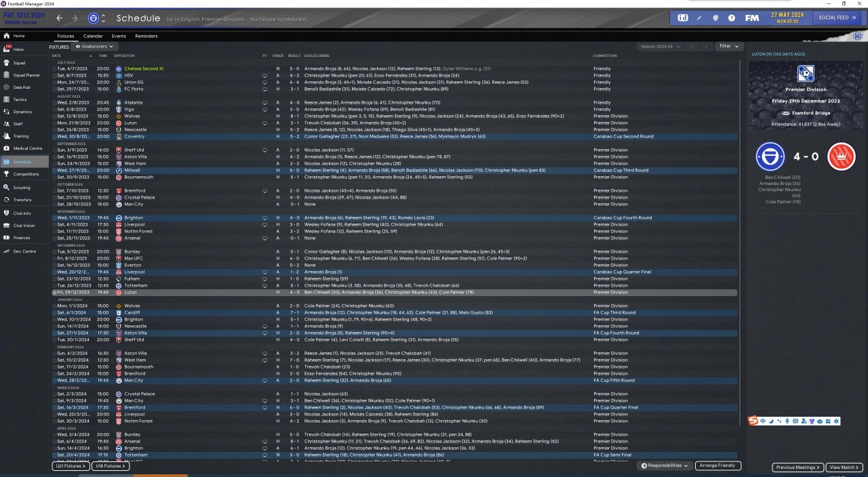Select the Man UFC 6-0 fixture row

(395, 258)
